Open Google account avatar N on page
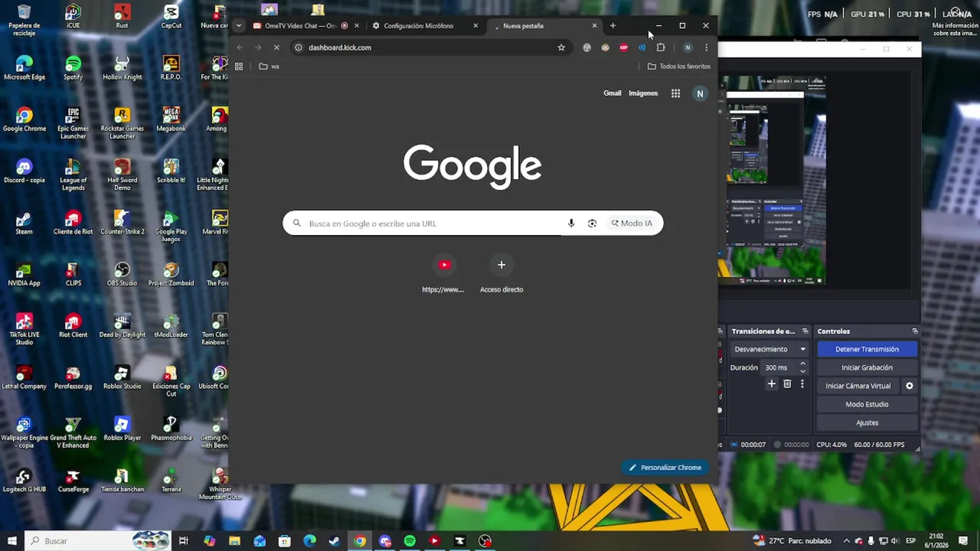980x551 pixels. click(x=700, y=93)
